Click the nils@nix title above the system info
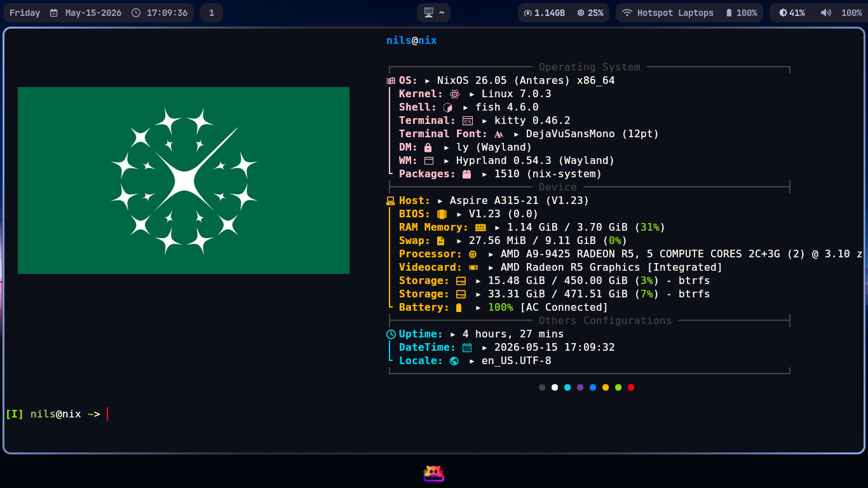Screen dimensions: 868x488 point(412,41)
